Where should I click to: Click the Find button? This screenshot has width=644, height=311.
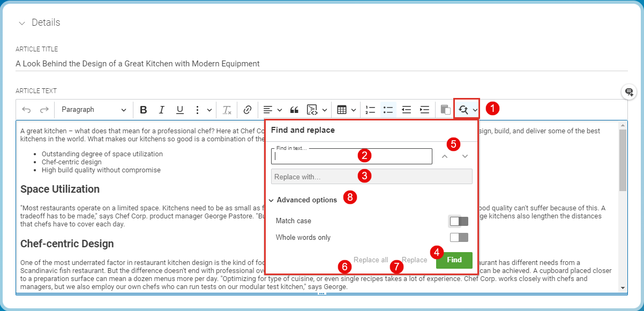pos(454,260)
